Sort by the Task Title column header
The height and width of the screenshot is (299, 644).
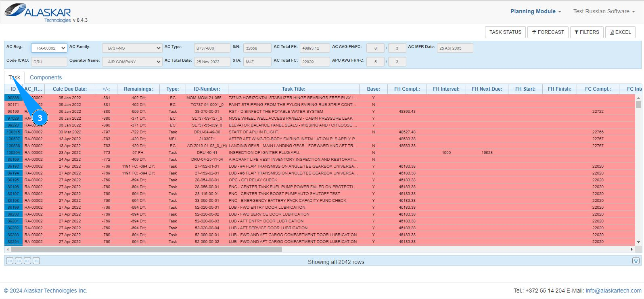(x=294, y=89)
